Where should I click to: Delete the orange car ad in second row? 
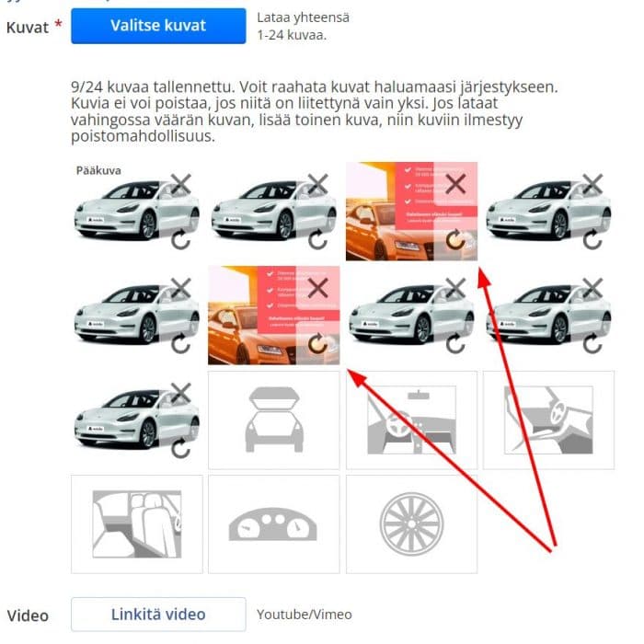click(318, 288)
